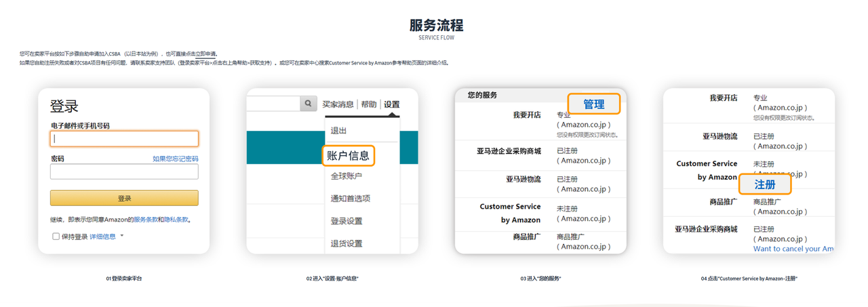868x307 pixels.
Task: Click the underlined 立即申请 link
Action: [206, 54]
